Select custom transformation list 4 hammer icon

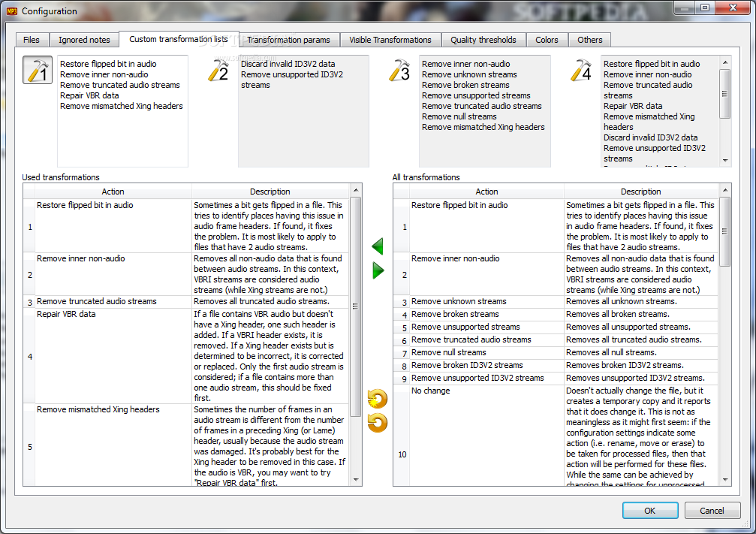580,70
